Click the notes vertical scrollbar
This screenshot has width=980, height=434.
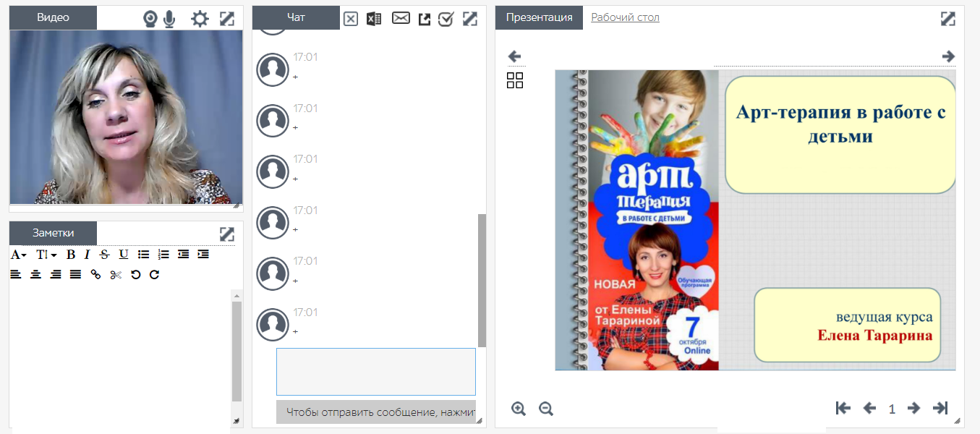(237, 352)
